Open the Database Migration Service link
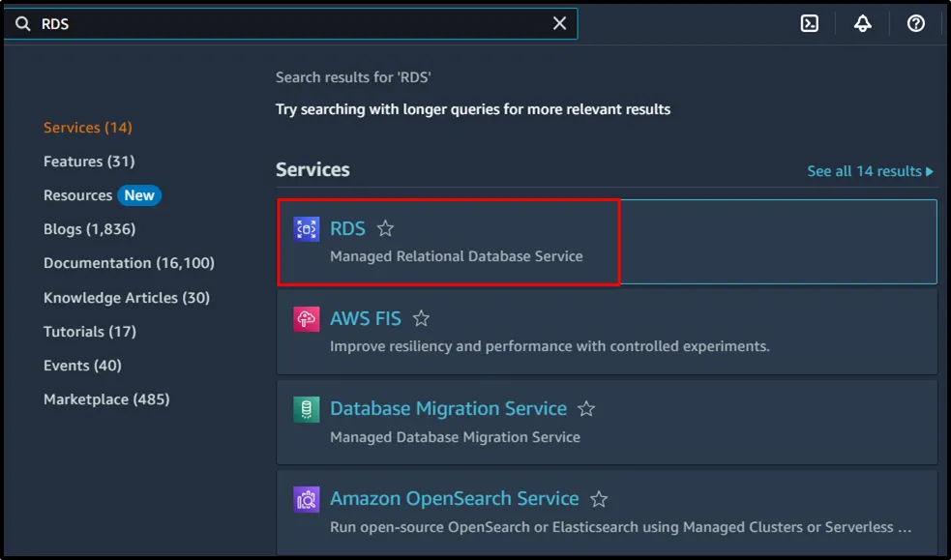The height and width of the screenshot is (560, 951). pyautogui.click(x=448, y=408)
